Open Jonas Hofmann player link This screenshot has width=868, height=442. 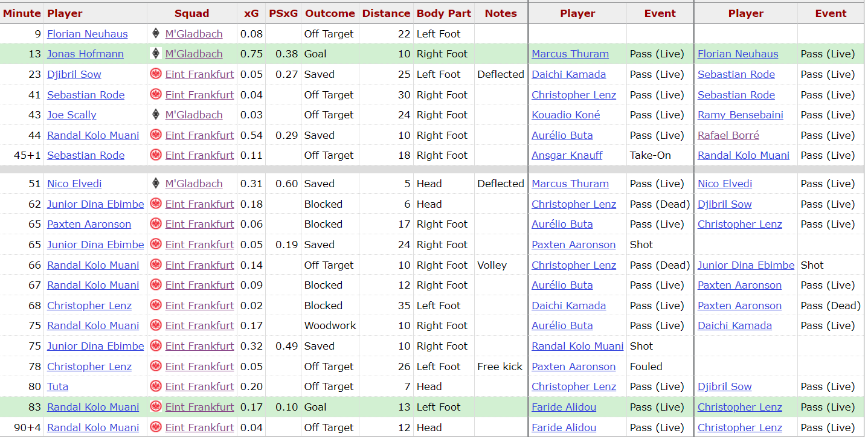(85, 54)
